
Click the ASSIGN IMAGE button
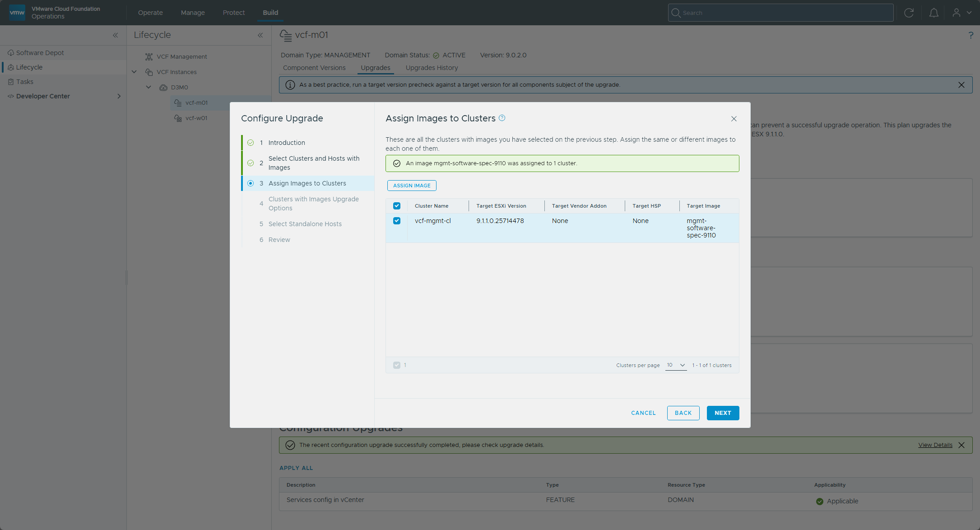[412, 186]
